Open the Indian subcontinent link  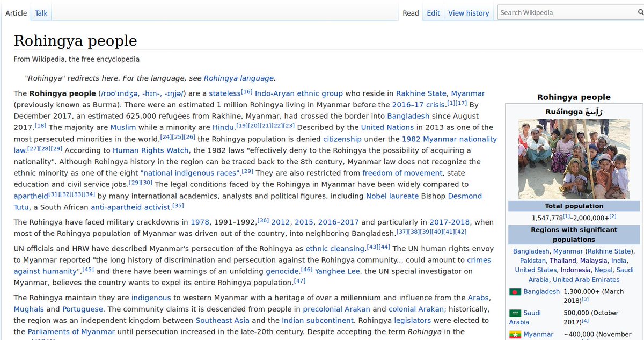318,321
